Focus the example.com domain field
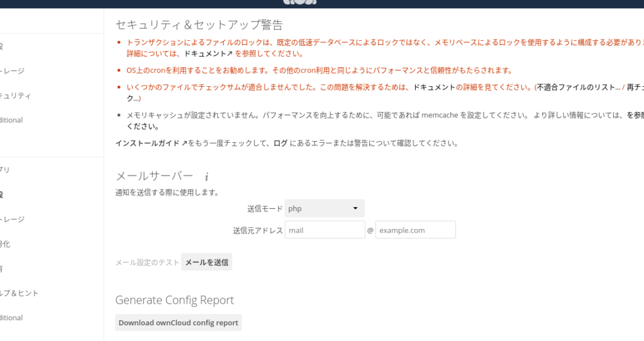This screenshot has width=644, height=341. point(415,230)
